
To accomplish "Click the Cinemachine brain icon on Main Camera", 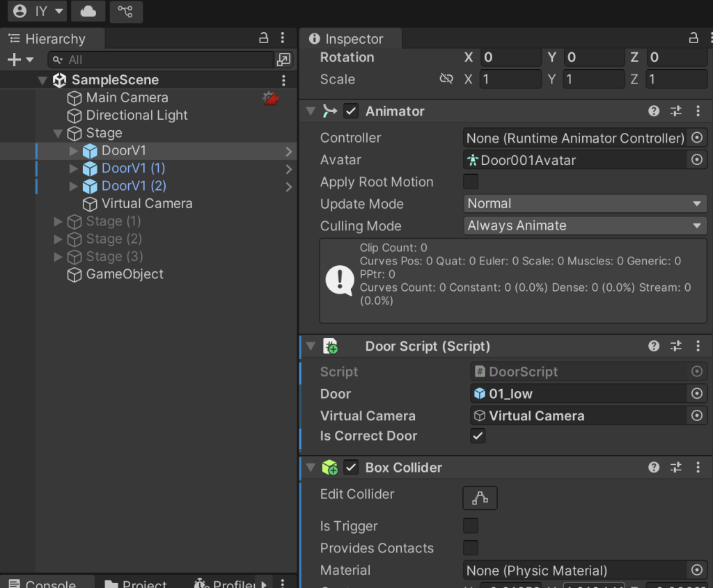I will pyautogui.click(x=271, y=97).
